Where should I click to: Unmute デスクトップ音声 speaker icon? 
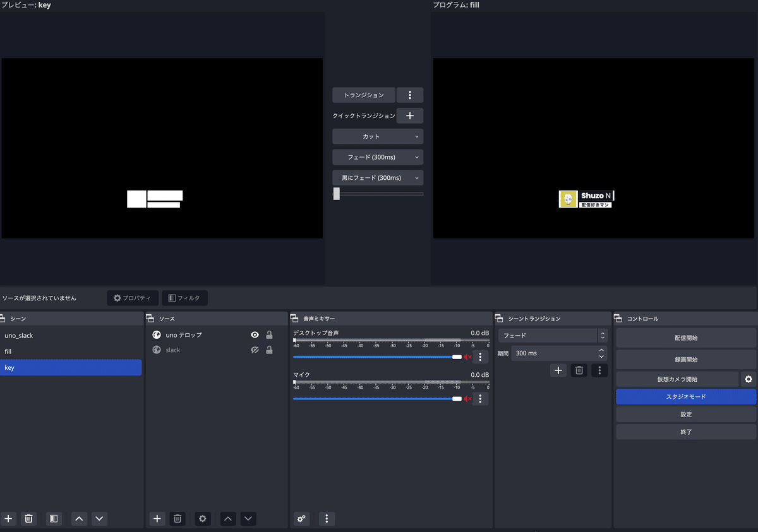pos(467,357)
